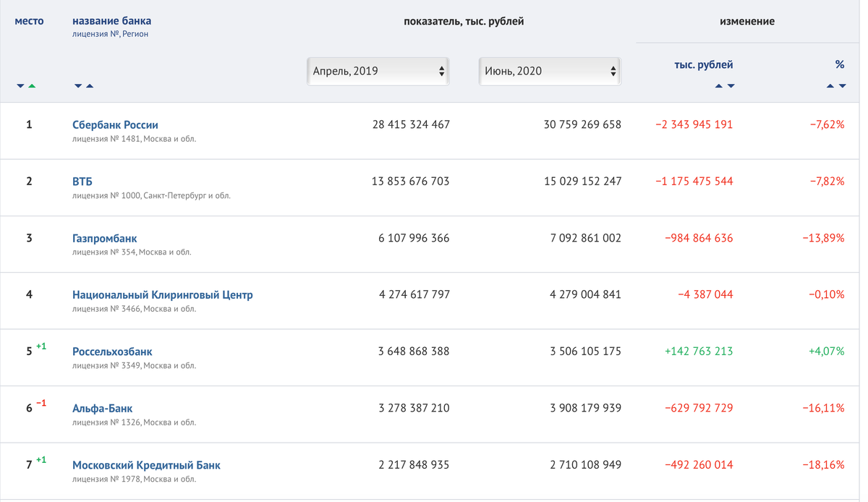Sort тыс. рублей change descending arrow
This screenshot has width=868, height=502.
click(731, 86)
